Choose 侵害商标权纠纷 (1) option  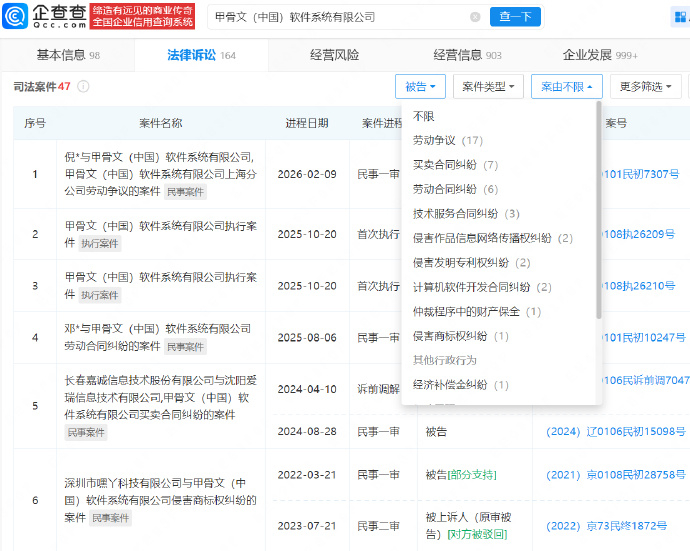tap(461, 336)
